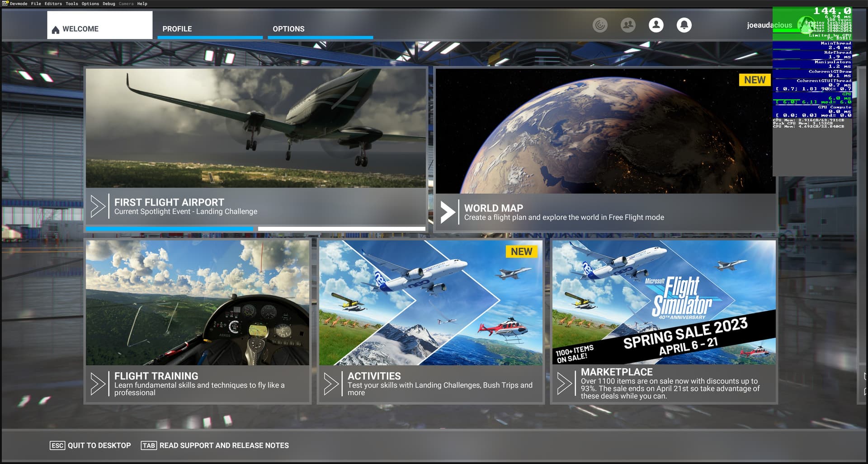Screen dimensions: 868x464
Task: Open the profile account icon
Action: [656, 25]
